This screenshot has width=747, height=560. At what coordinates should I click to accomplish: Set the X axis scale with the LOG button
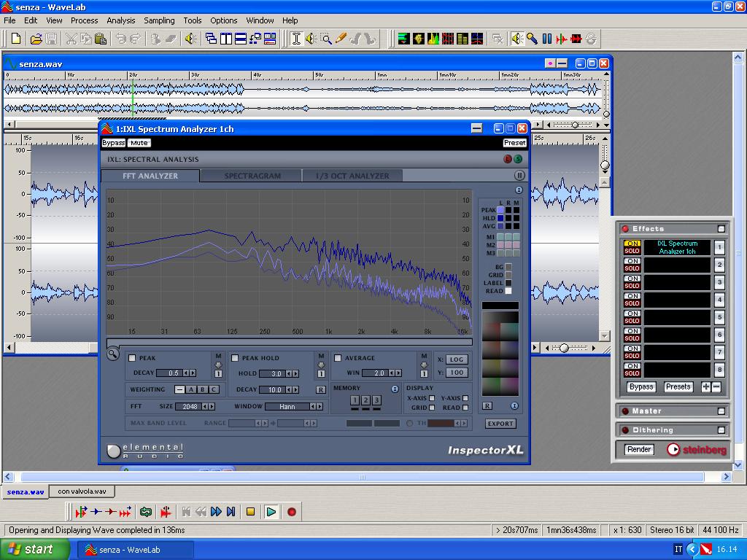point(457,359)
